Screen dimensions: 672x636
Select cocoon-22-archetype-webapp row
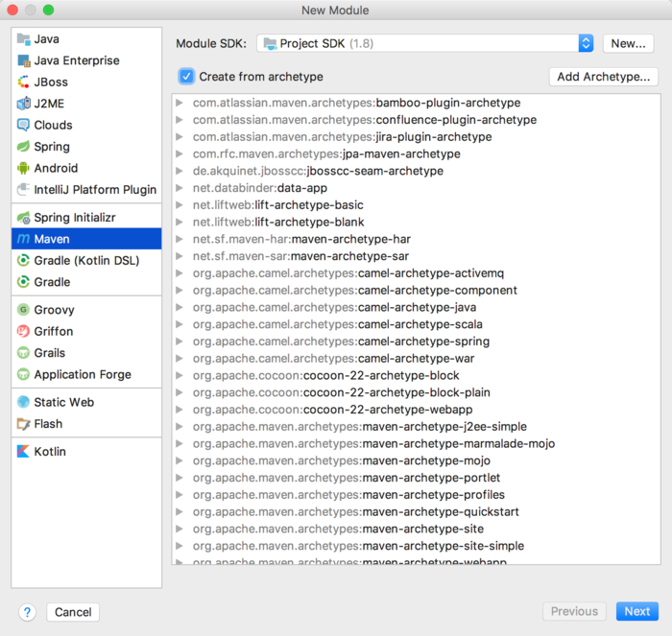pyautogui.click(x=416, y=410)
